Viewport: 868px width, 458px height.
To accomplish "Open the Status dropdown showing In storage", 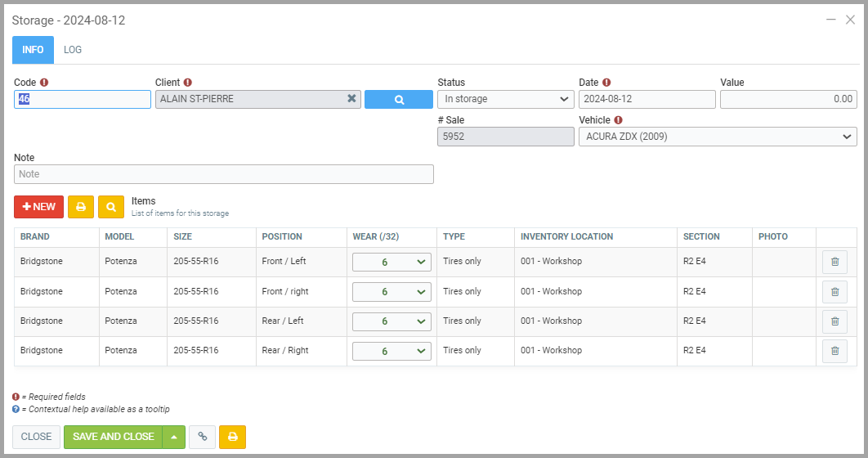I will click(505, 99).
